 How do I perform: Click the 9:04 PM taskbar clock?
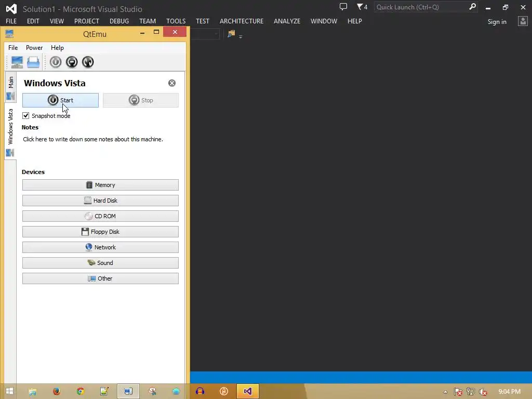509,392
